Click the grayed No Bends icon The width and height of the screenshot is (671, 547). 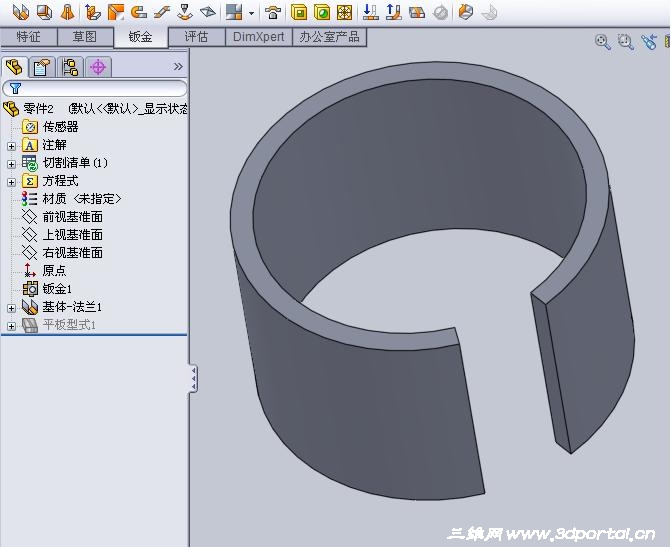click(440, 12)
